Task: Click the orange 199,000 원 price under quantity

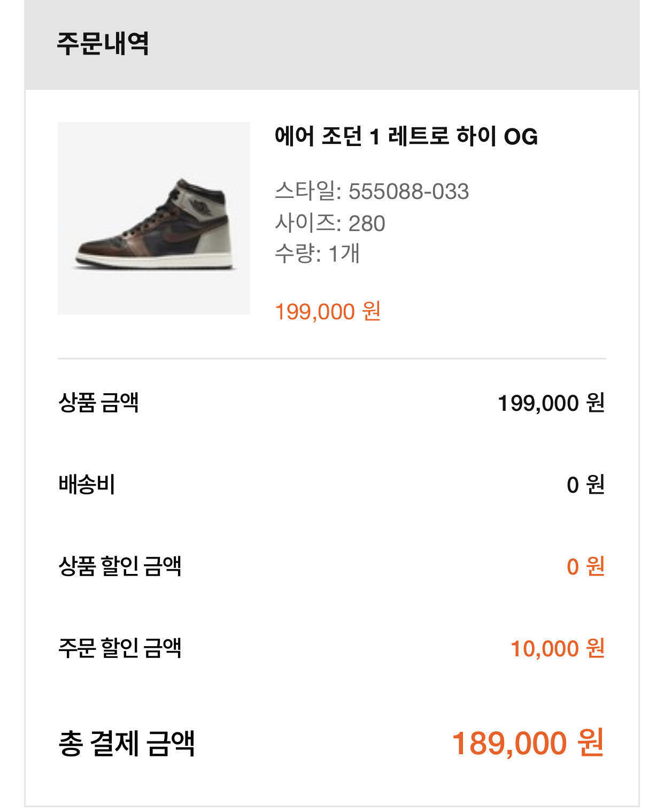Action: pos(327,311)
